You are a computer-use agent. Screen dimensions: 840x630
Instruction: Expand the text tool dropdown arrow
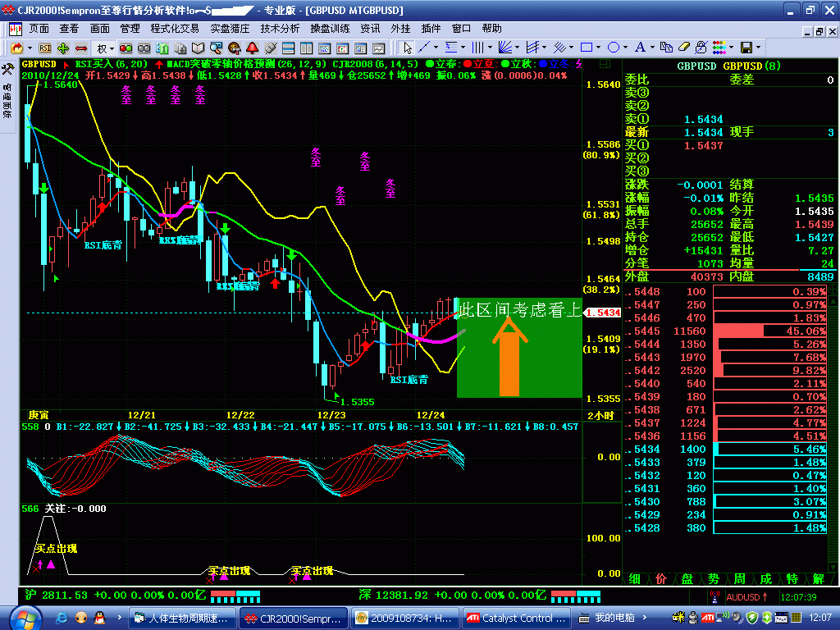point(652,48)
